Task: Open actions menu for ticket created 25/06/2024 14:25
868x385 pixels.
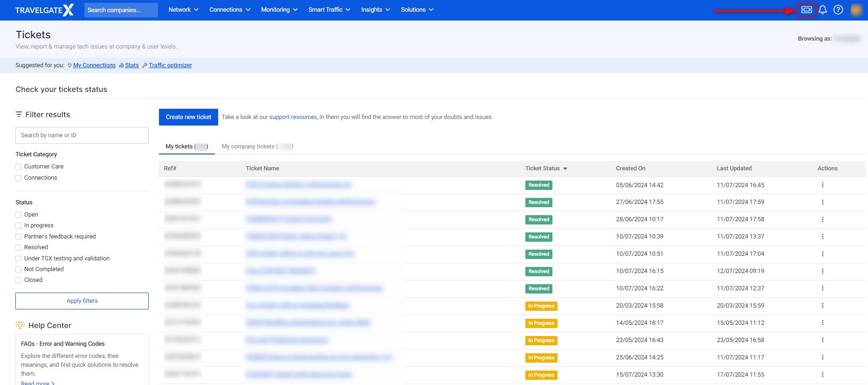Action: 823,357
